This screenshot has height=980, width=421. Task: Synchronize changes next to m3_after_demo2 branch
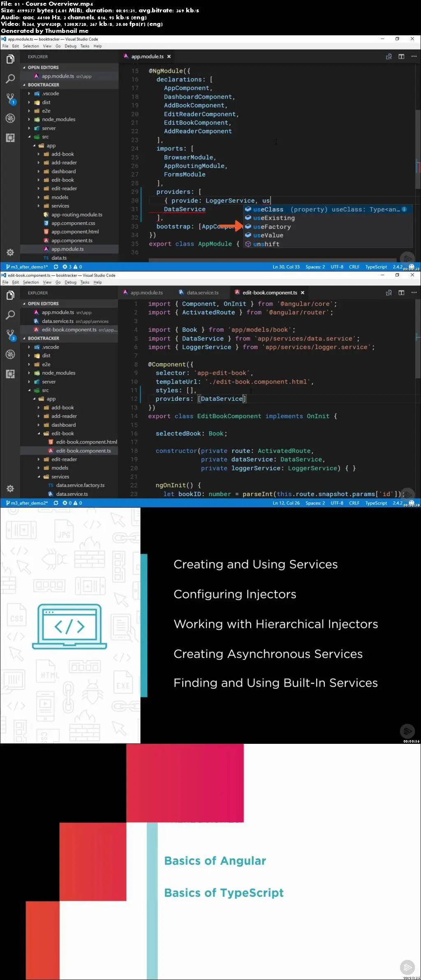click(x=56, y=503)
